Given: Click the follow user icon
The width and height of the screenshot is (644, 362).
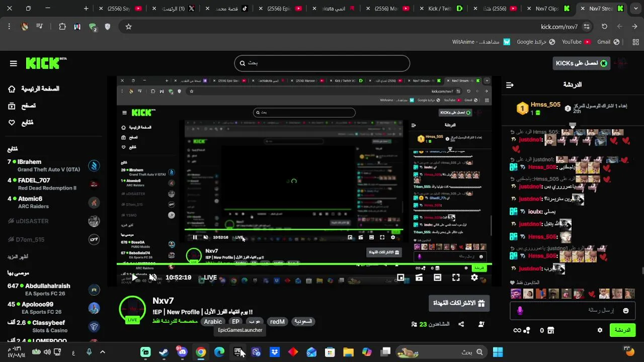Looking at the screenshot, I should click(x=481, y=324).
